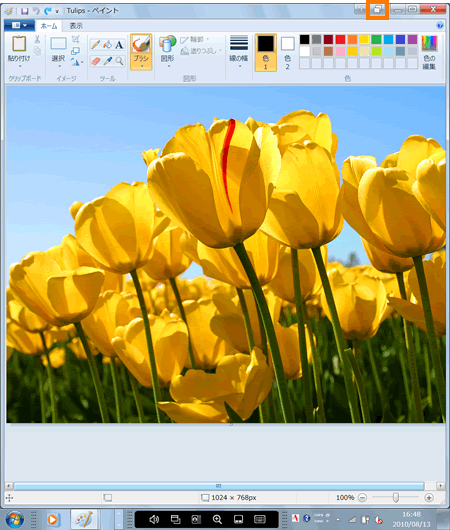Select the Pencil tool

[96, 45]
